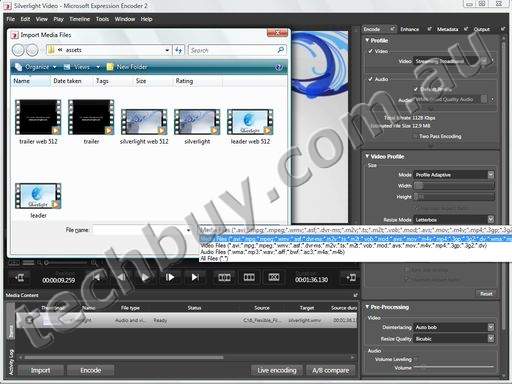512x384 pixels.
Task: Go back in Import Media Files dialog
Action: click(x=18, y=50)
